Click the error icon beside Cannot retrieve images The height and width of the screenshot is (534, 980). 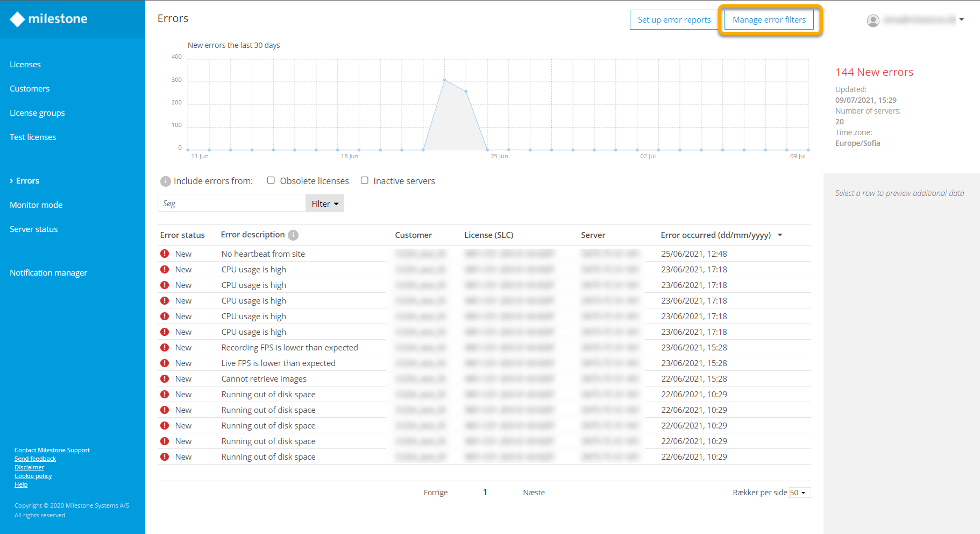tap(165, 378)
